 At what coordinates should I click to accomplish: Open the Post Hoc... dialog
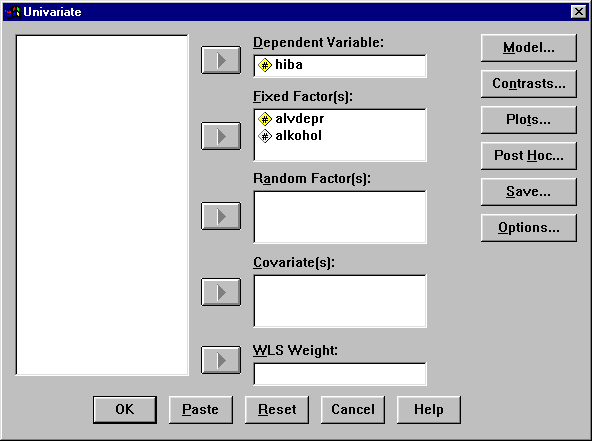point(529,156)
